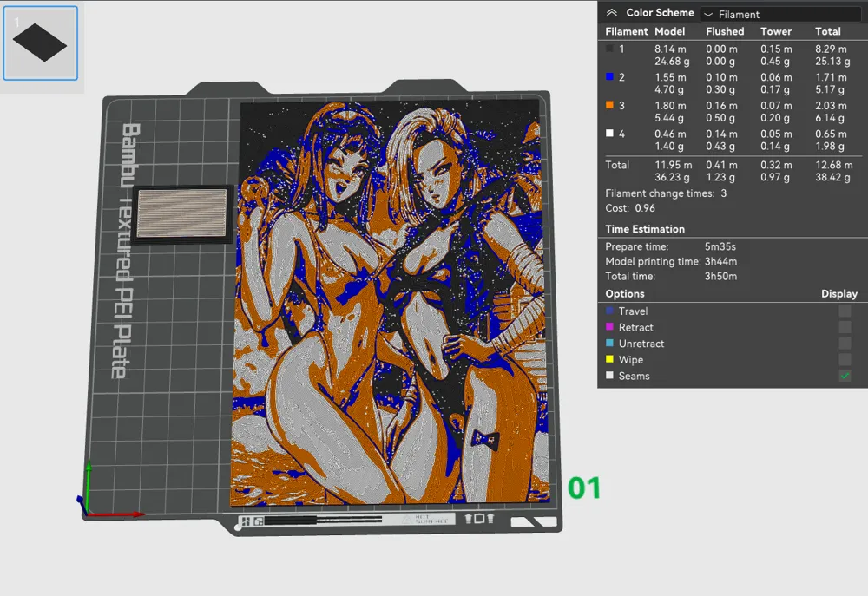The image size is (868, 596).
Task: Enable the Travel display checkbox
Action: (x=845, y=311)
